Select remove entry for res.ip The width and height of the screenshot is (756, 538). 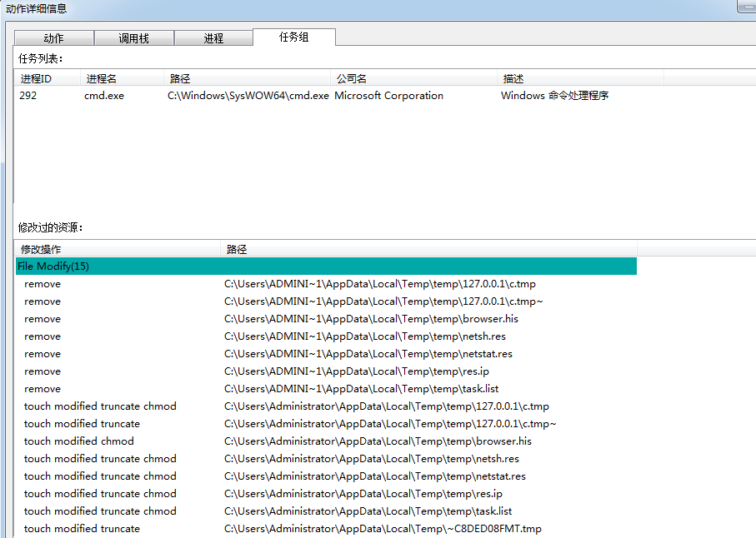(43, 371)
